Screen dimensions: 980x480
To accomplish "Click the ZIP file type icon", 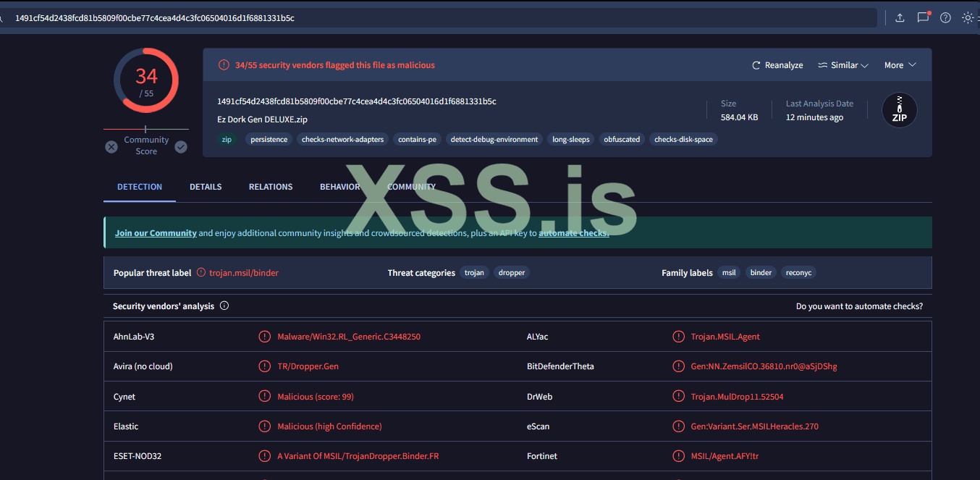I will click(900, 110).
